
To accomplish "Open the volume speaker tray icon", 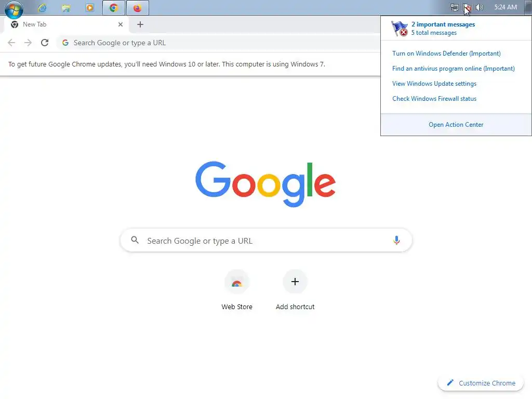I will [x=480, y=7].
